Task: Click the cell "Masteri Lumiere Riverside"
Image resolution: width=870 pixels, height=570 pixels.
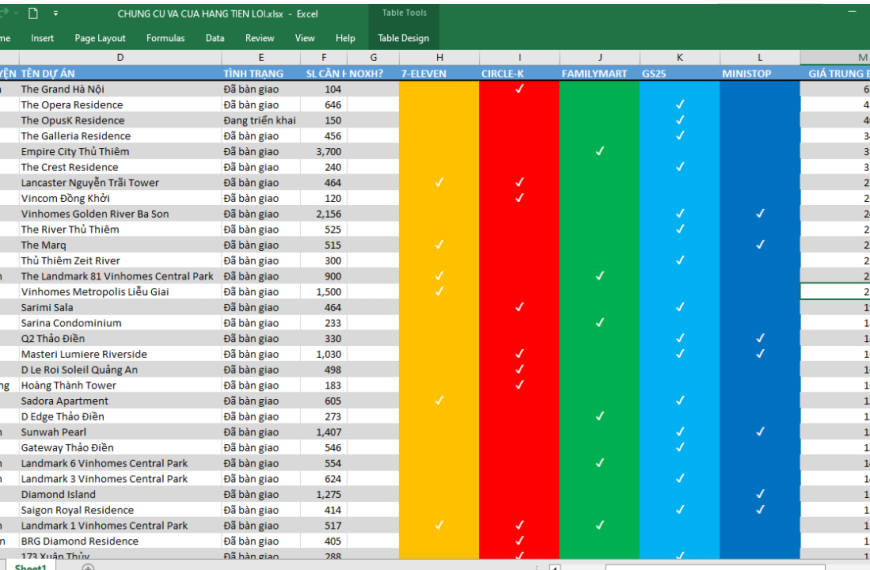Action: pyautogui.click(x=120, y=354)
